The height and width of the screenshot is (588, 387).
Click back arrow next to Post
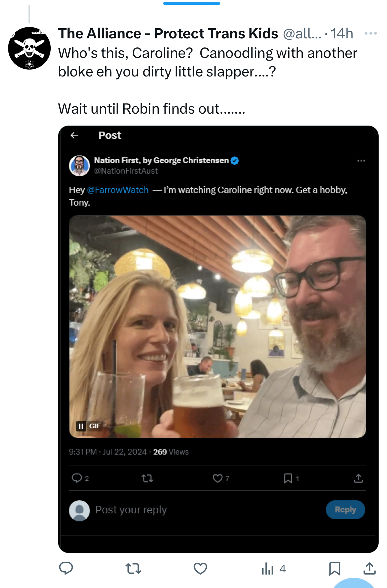(74, 136)
